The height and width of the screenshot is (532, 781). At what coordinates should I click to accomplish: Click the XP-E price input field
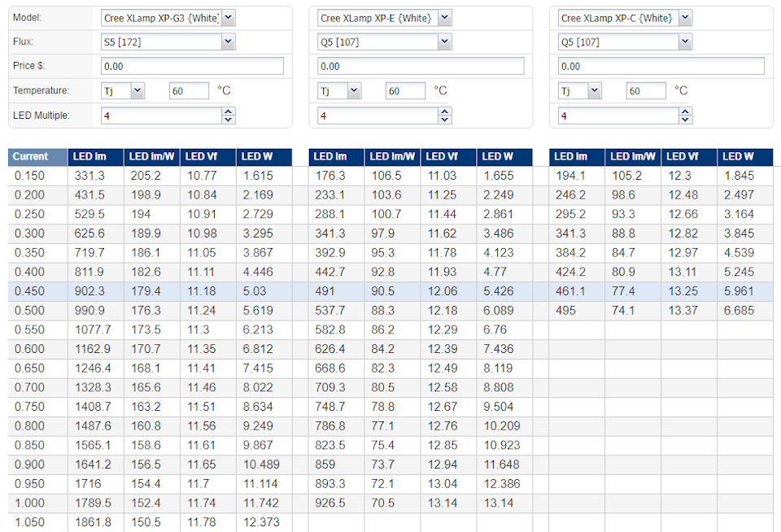pyautogui.click(x=421, y=66)
